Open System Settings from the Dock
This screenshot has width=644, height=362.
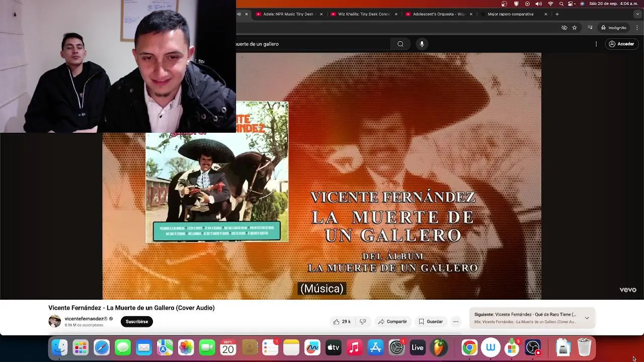pos(396,347)
